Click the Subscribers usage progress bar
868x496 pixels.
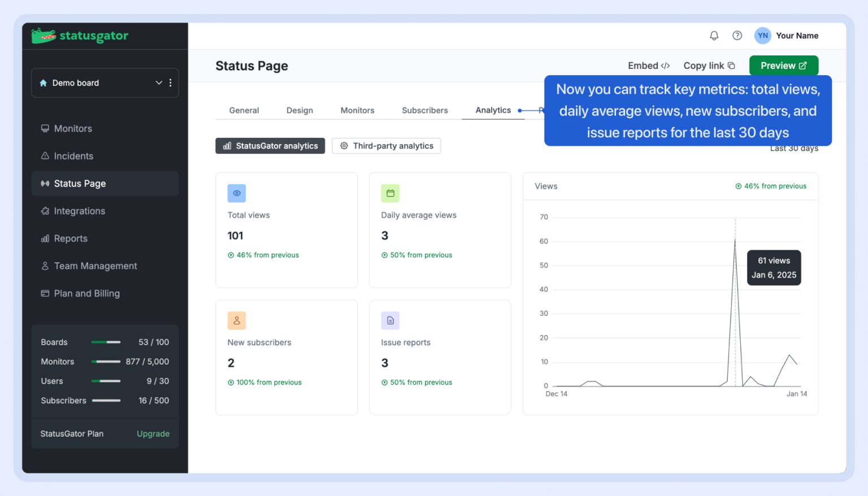(106, 401)
